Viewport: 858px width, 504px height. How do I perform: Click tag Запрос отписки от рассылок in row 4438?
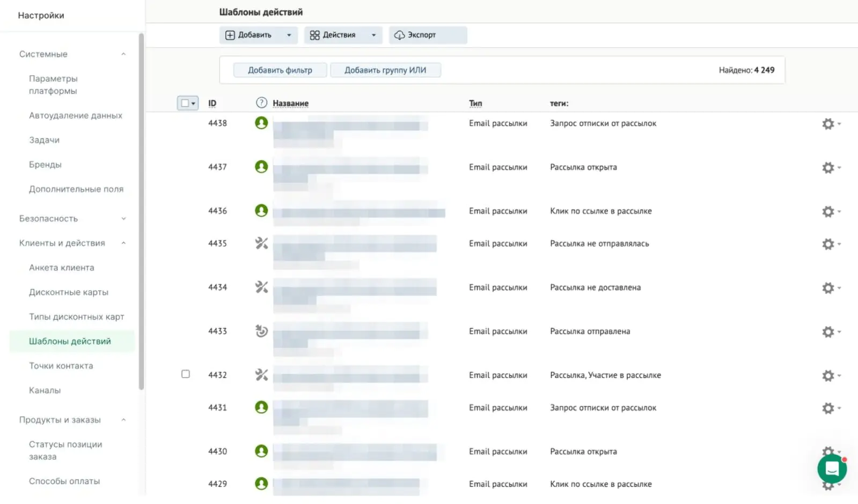point(603,123)
